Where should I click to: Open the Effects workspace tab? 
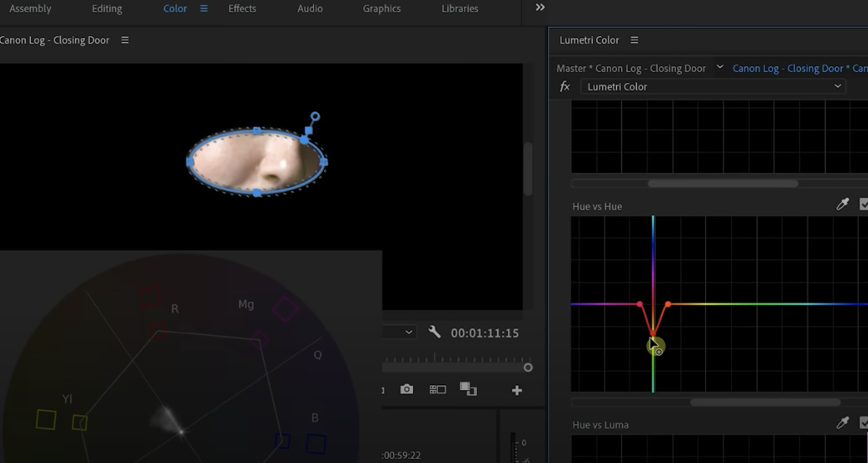pos(242,9)
